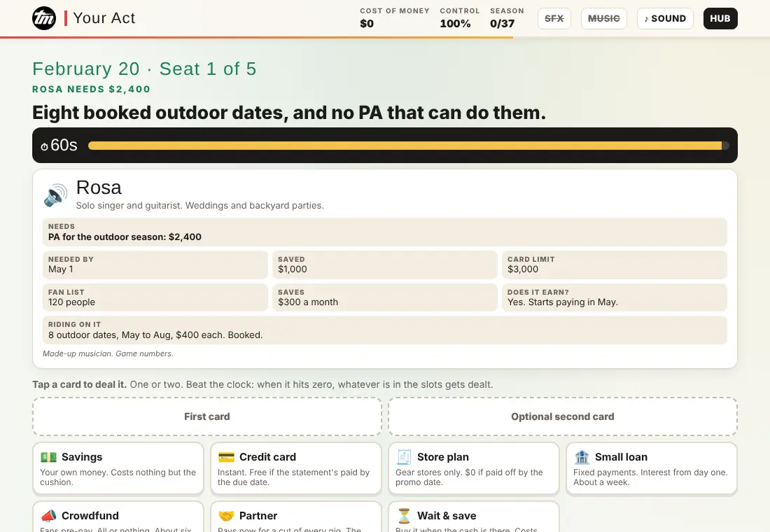Click the Optional second card slot
The image size is (770, 532).
point(562,416)
